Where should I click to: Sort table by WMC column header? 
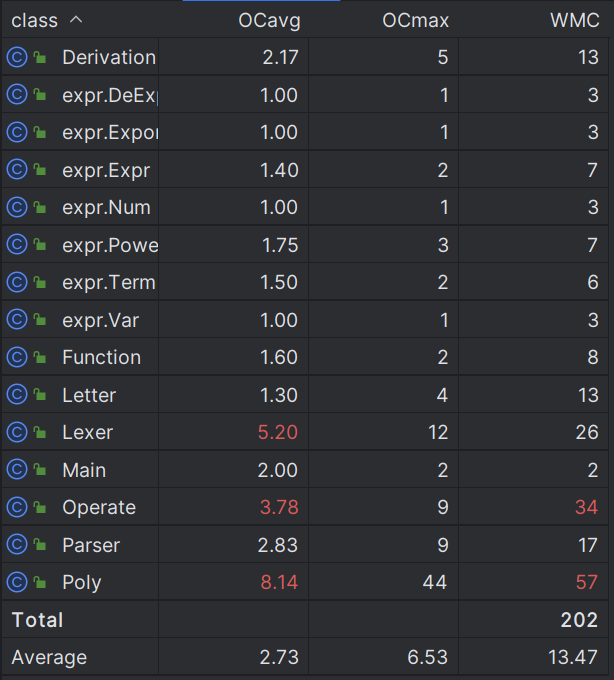pyautogui.click(x=575, y=20)
